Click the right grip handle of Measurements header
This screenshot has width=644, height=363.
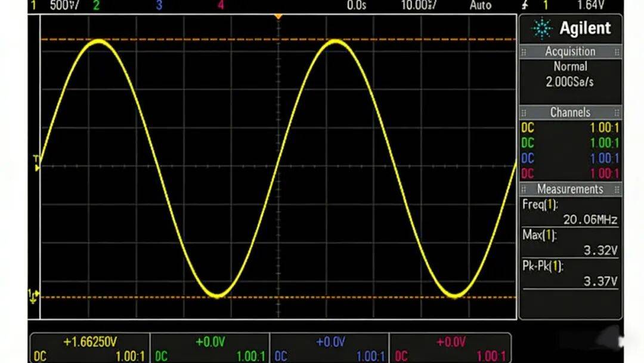tap(617, 189)
